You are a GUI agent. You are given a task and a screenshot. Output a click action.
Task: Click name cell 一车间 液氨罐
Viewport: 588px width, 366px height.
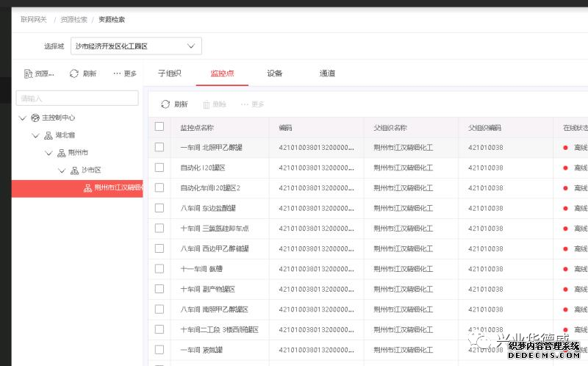tap(201, 350)
